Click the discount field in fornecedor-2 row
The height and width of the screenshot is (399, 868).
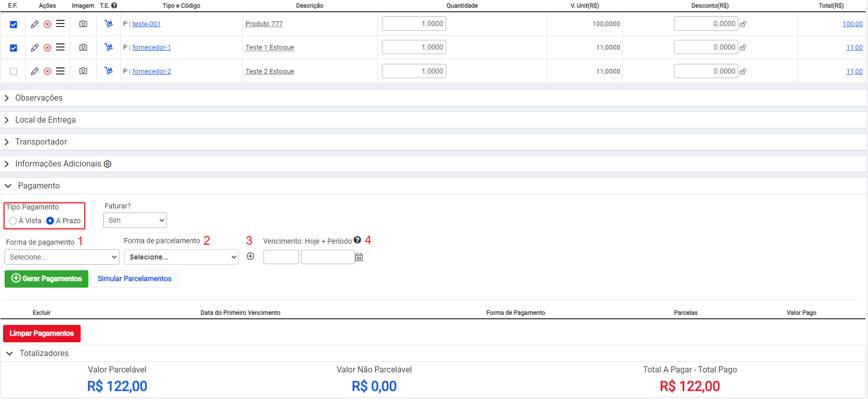706,71
